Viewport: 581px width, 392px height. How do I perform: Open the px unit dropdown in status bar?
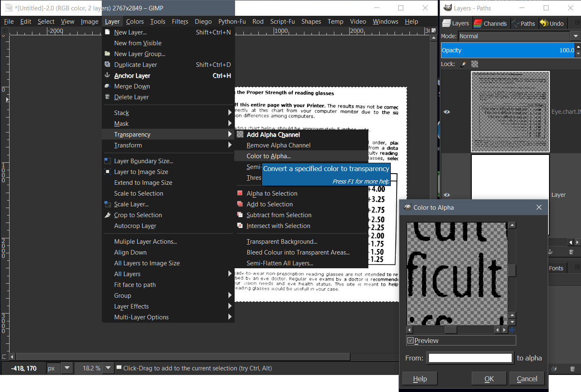[67, 368]
